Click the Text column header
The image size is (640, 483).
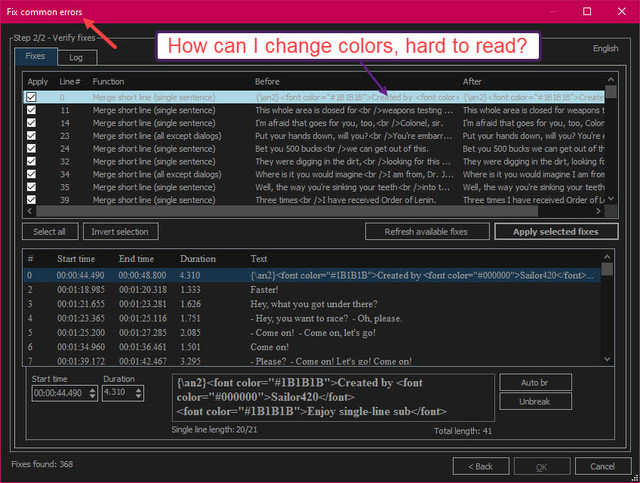point(259,259)
